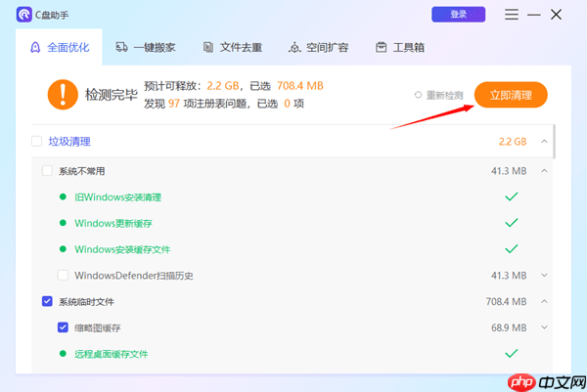Click the orange exclamation warning icon

(63, 94)
